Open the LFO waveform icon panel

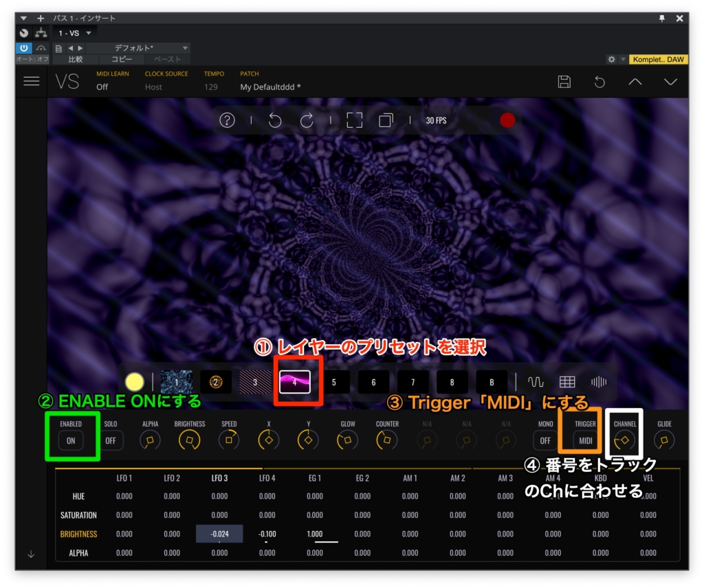click(535, 382)
